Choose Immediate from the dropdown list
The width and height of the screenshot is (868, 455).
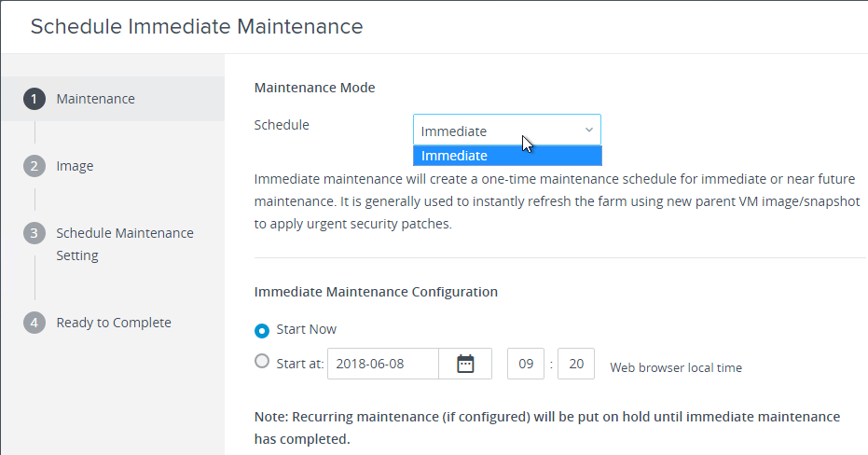(507, 156)
